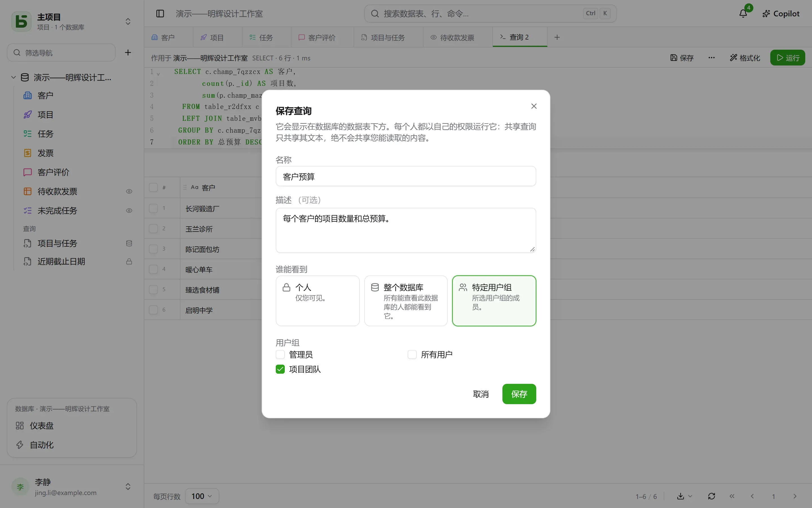Add a new tab with plus icon
The width and height of the screenshot is (812, 508).
(x=557, y=37)
